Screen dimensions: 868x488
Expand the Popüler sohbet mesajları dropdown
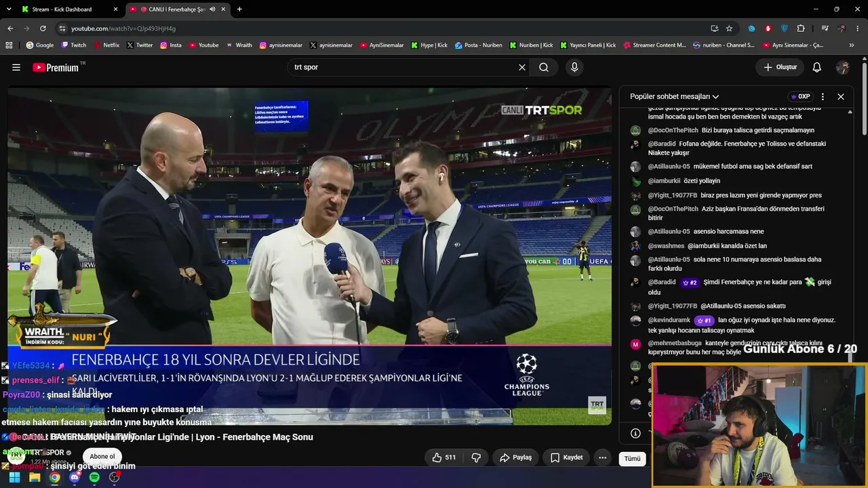point(674,96)
